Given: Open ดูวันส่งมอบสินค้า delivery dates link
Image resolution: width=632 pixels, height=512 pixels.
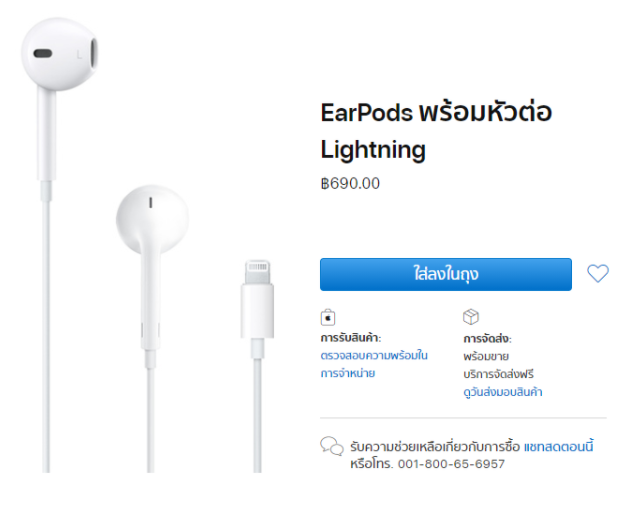Looking at the screenshot, I should point(503,392).
